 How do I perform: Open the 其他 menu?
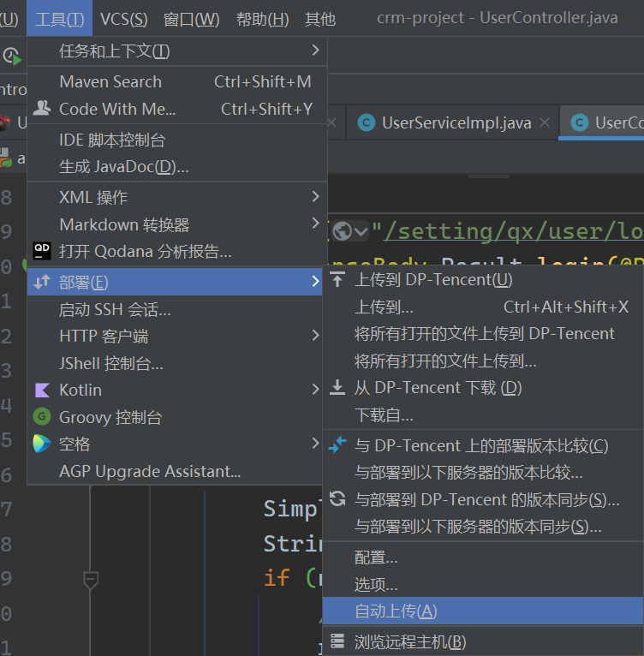[x=320, y=19]
